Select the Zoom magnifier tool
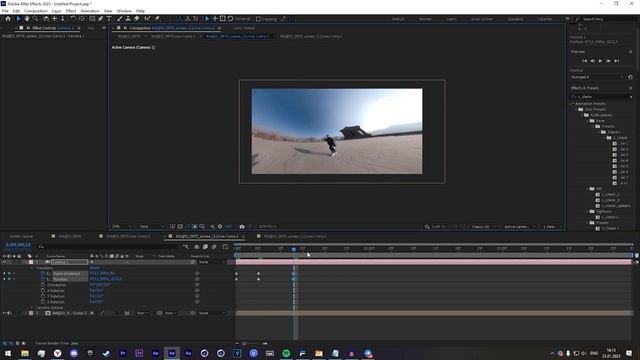 [36, 18]
